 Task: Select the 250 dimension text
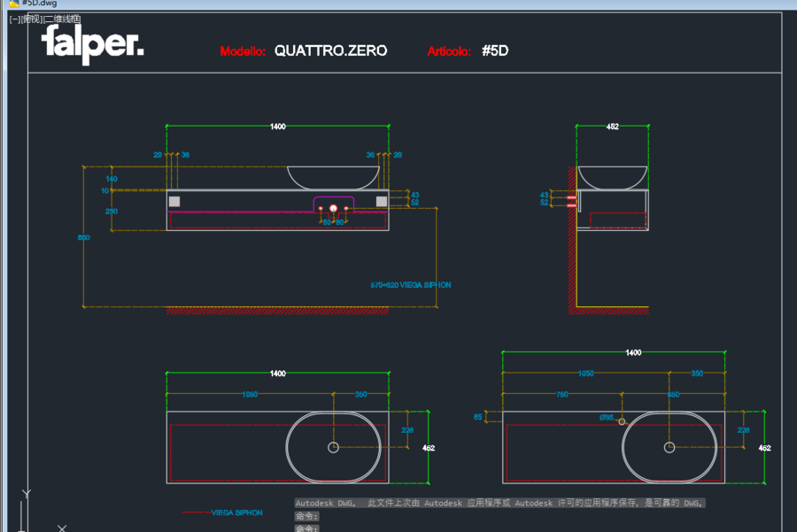[x=112, y=212]
